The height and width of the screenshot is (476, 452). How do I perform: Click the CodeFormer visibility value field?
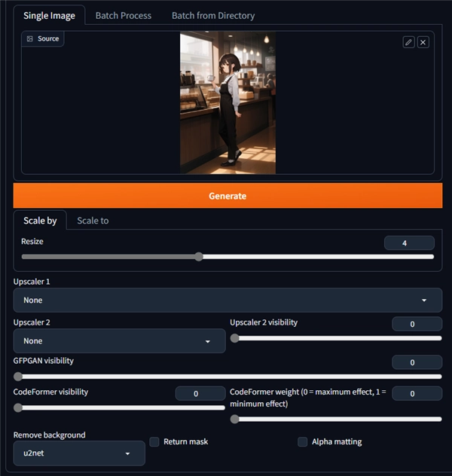click(x=200, y=393)
